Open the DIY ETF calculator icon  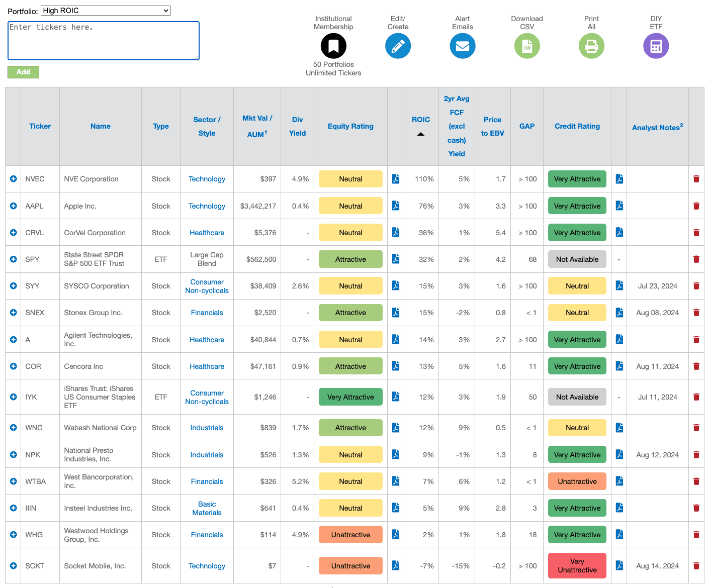pos(656,46)
